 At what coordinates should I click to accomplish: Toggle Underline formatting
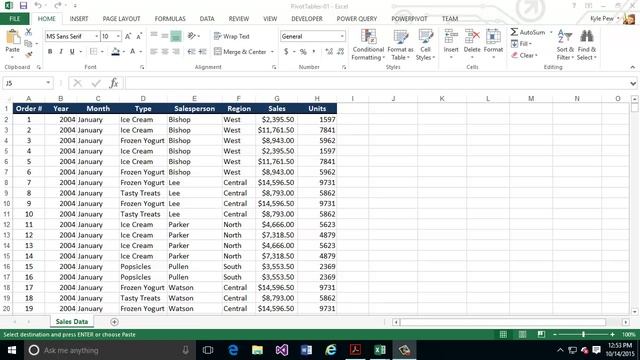click(x=72, y=52)
